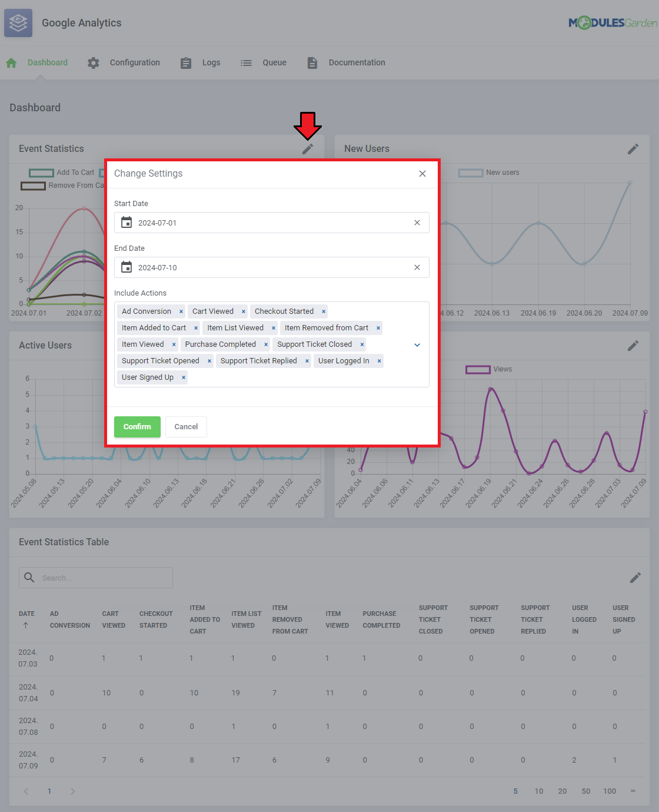This screenshot has height=812, width=659.
Task: Expand the Include Actions dropdown chevron
Action: click(x=417, y=345)
